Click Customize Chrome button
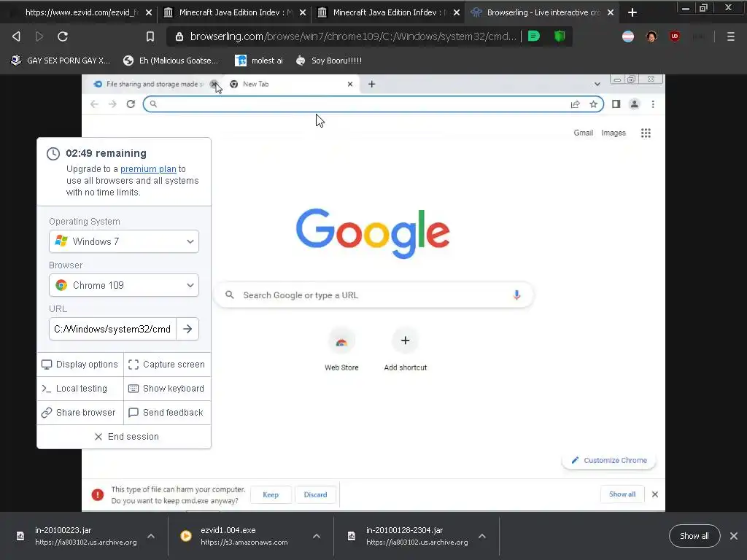747x560 pixels. tap(609, 461)
